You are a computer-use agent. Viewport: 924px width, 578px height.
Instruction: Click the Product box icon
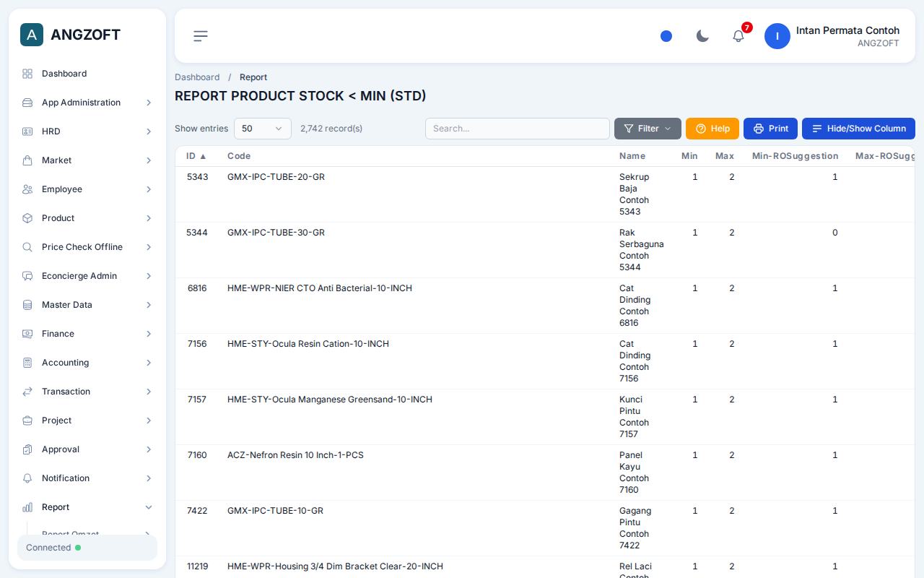click(27, 218)
